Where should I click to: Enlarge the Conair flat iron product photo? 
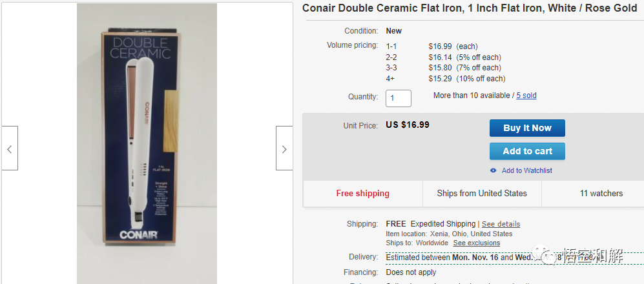(147, 143)
